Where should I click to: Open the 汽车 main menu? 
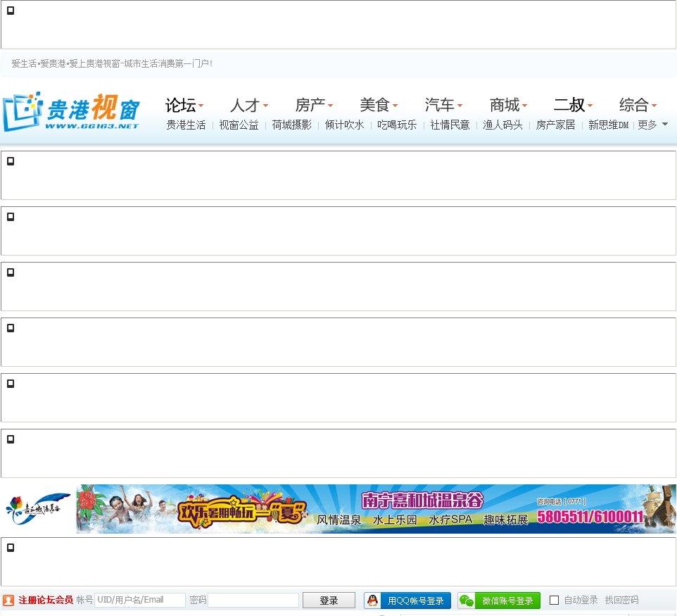tap(440, 105)
